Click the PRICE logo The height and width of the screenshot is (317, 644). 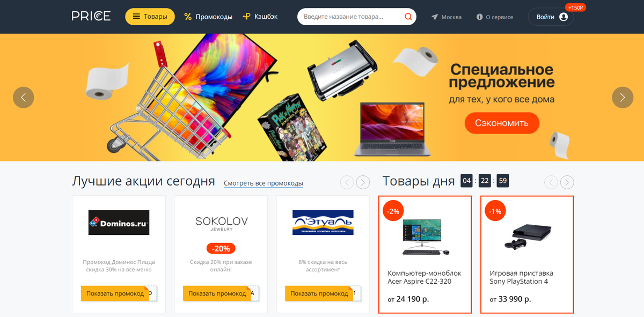pos(91,16)
